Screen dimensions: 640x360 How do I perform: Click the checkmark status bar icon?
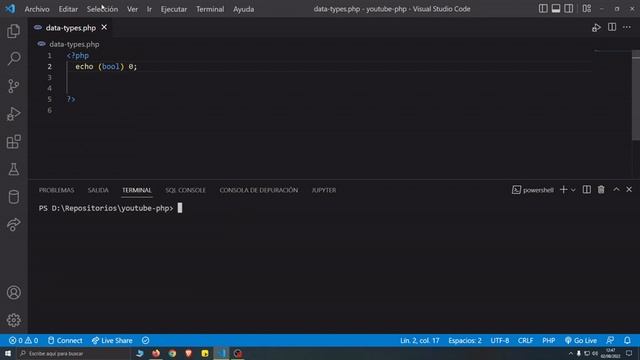(x=145, y=340)
